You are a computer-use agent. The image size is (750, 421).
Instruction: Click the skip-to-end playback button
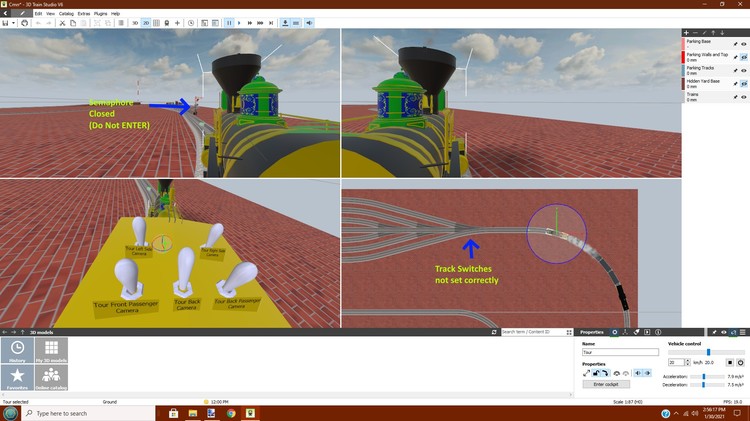click(271, 23)
